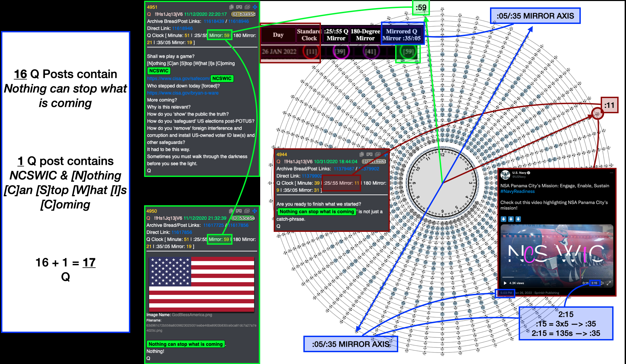Open the goggles view icon on post 4951

coord(239,7)
